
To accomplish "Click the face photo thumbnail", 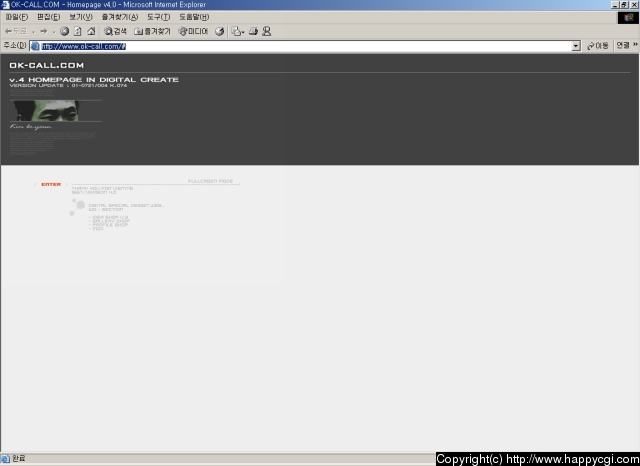I will (46, 111).
